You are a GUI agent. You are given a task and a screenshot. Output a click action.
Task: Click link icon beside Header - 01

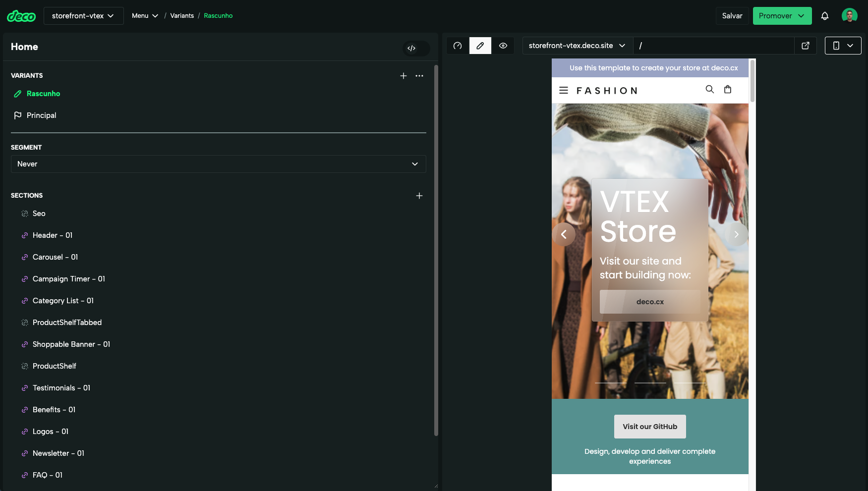point(25,235)
